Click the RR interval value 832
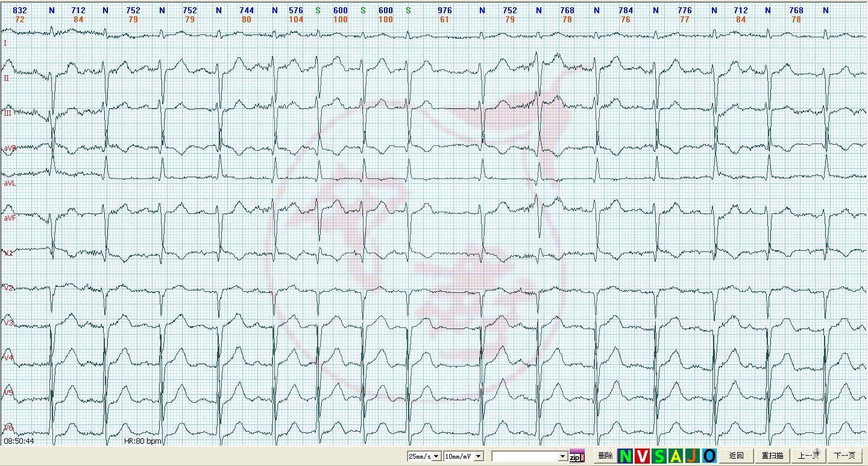Screen dimensions: 868x466 pyautogui.click(x=20, y=10)
